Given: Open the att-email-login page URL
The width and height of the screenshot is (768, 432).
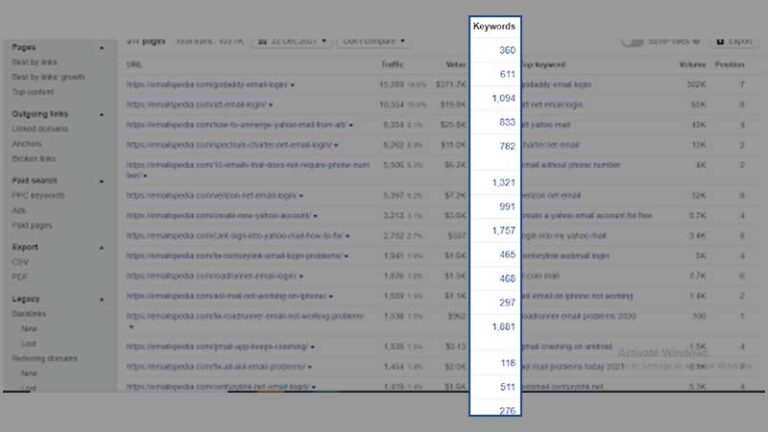Looking at the screenshot, I should click(x=196, y=105).
